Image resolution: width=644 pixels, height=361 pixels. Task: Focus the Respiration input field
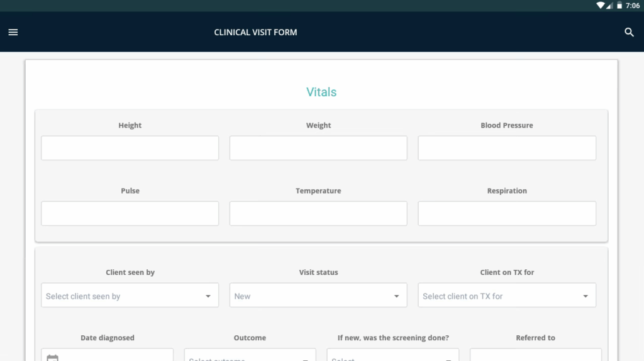507,214
